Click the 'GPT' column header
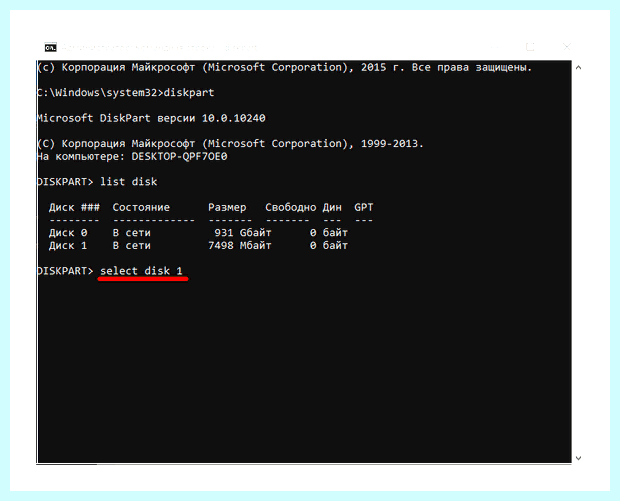 click(364, 208)
